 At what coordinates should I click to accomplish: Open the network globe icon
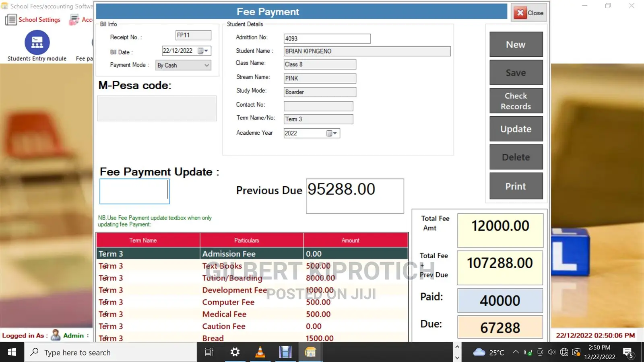click(x=564, y=352)
